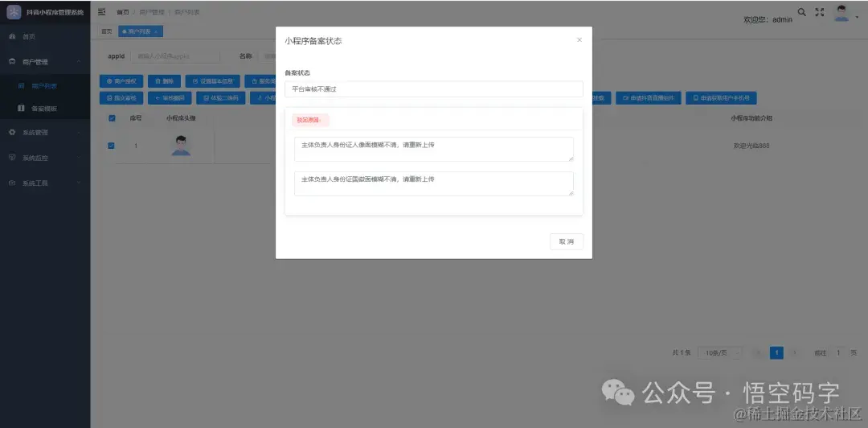Image resolution: width=868 pixels, height=428 pixels.
Task: Click page number 1 in pagination
Action: [776, 352]
